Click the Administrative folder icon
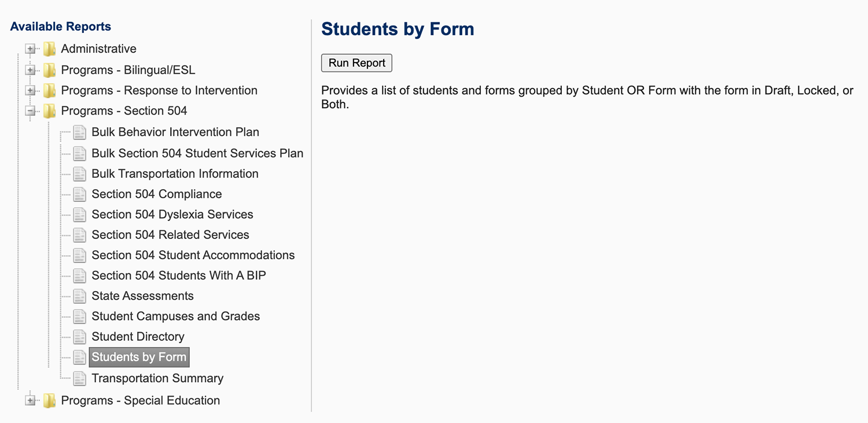The height and width of the screenshot is (423, 868). click(x=50, y=49)
